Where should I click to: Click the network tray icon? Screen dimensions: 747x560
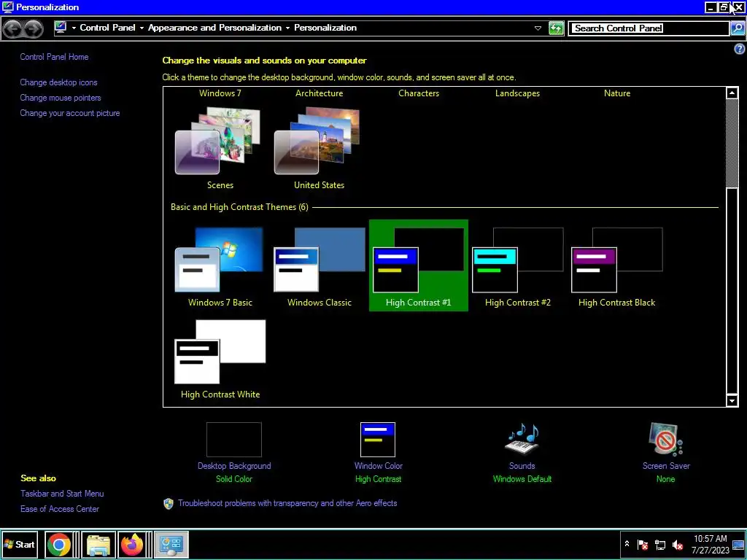659,544
